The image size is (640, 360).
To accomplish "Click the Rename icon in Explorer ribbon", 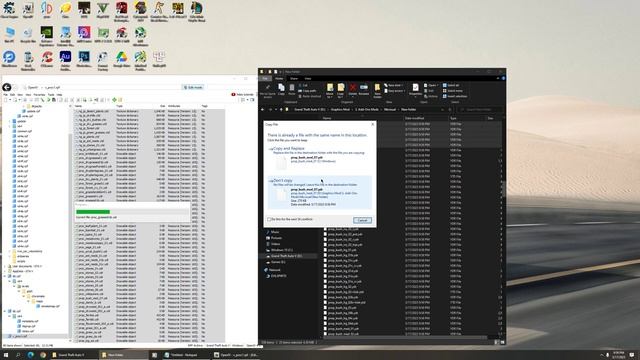I will click(364, 90).
